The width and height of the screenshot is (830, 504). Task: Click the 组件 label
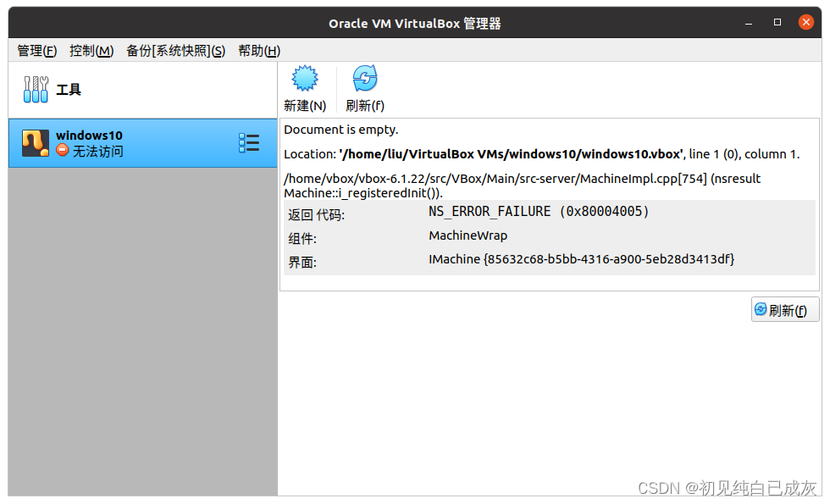[x=302, y=239]
